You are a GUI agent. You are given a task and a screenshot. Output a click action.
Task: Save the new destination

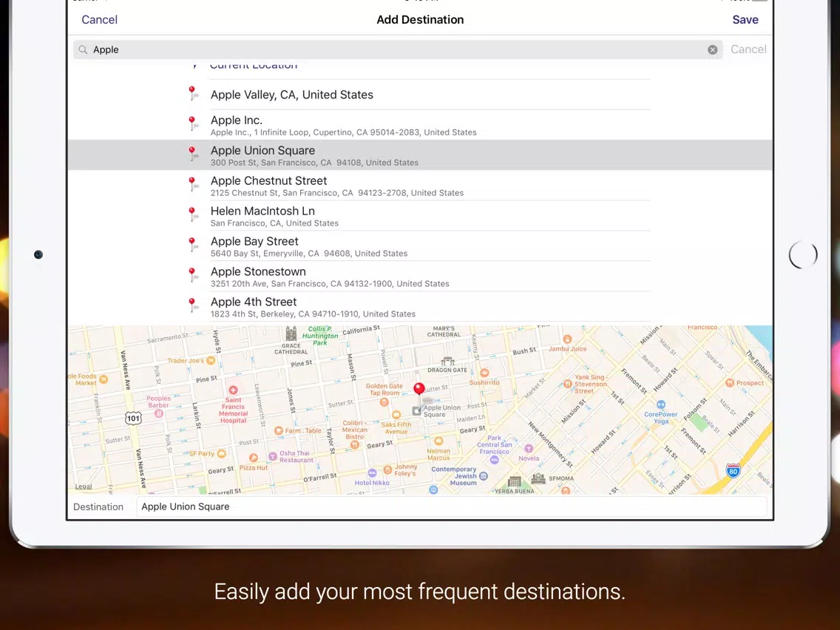point(745,20)
